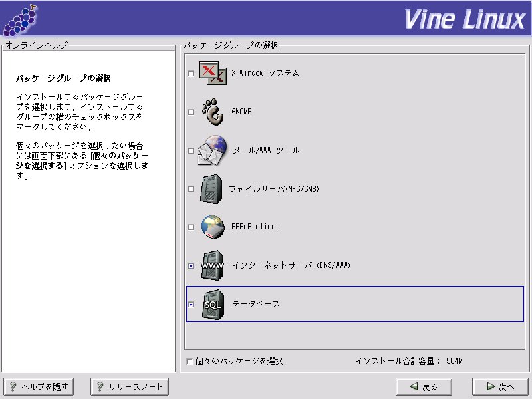Enable 個々のパッケージを選択 option
532x399 pixels.
[x=190, y=362]
